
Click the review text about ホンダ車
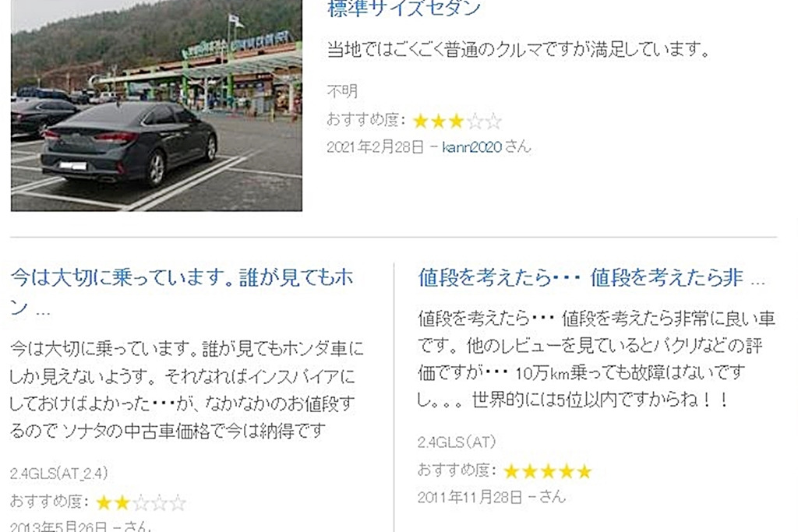click(187, 390)
